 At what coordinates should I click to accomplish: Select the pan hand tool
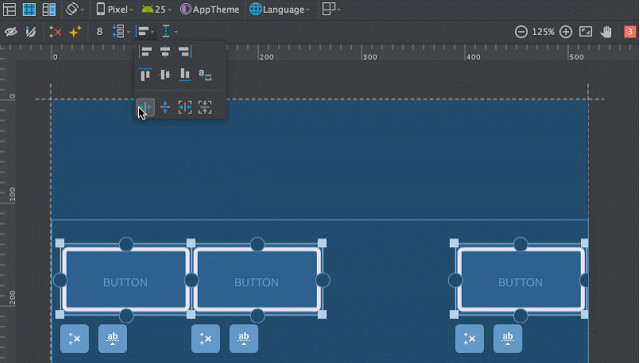coord(606,31)
